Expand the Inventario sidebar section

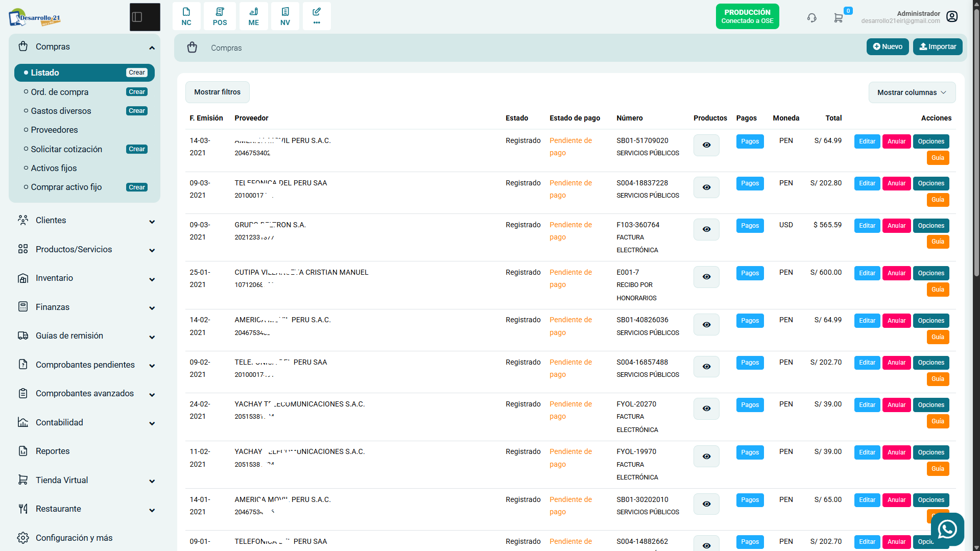pyautogui.click(x=85, y=278)
